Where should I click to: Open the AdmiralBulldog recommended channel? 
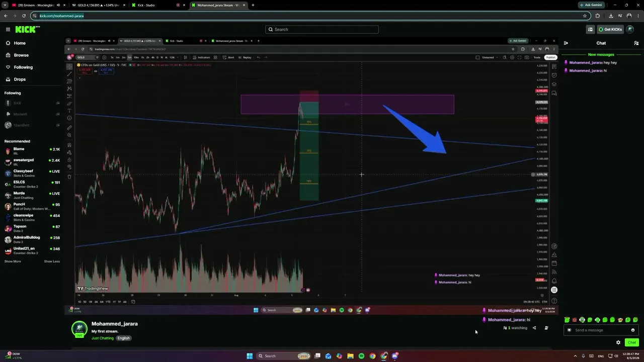[x=32, y=239]
